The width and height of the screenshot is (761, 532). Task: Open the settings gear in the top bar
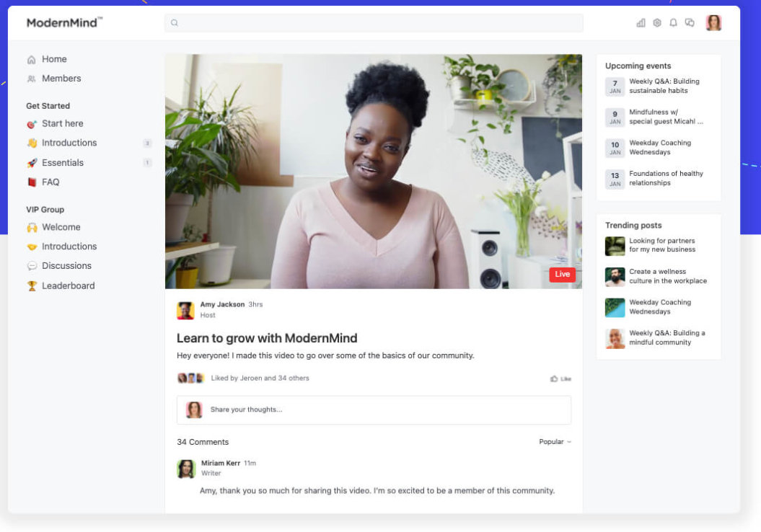[x=657, y=22]
